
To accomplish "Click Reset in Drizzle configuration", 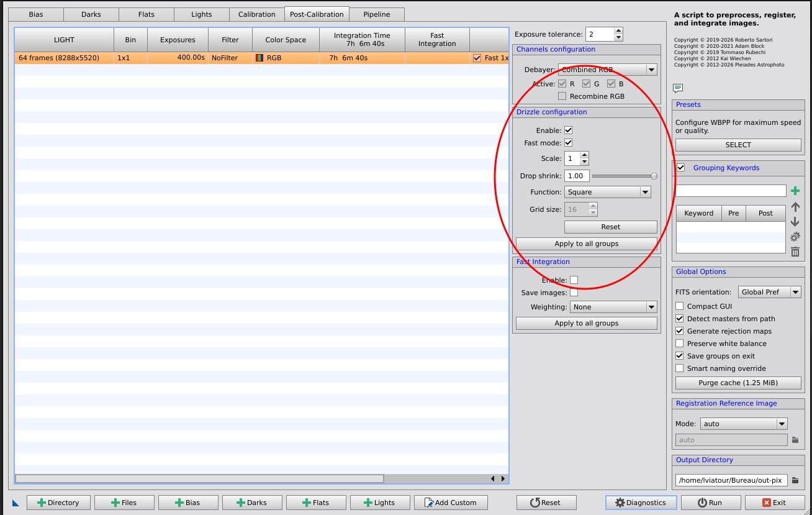I will pos(611,227).
